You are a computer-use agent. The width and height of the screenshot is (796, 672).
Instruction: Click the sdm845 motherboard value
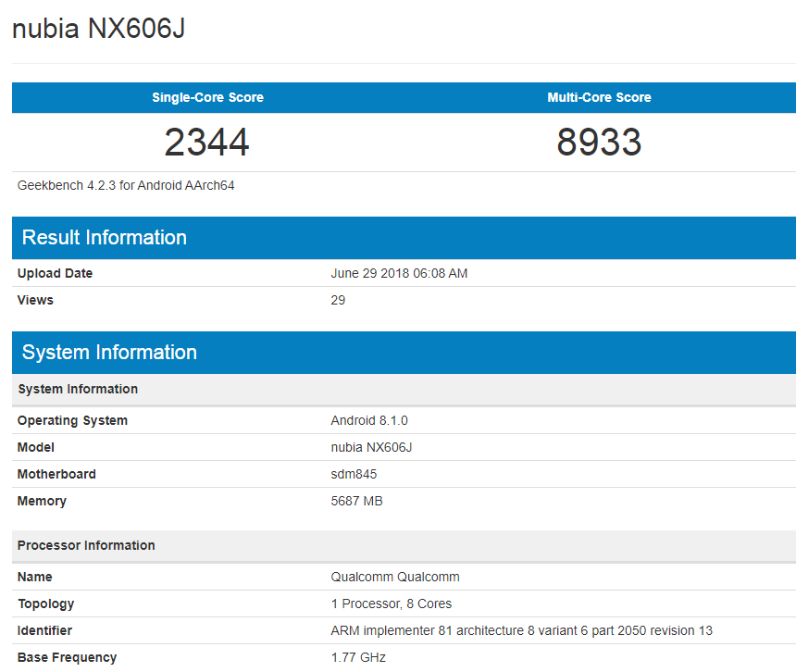(354, 474)
